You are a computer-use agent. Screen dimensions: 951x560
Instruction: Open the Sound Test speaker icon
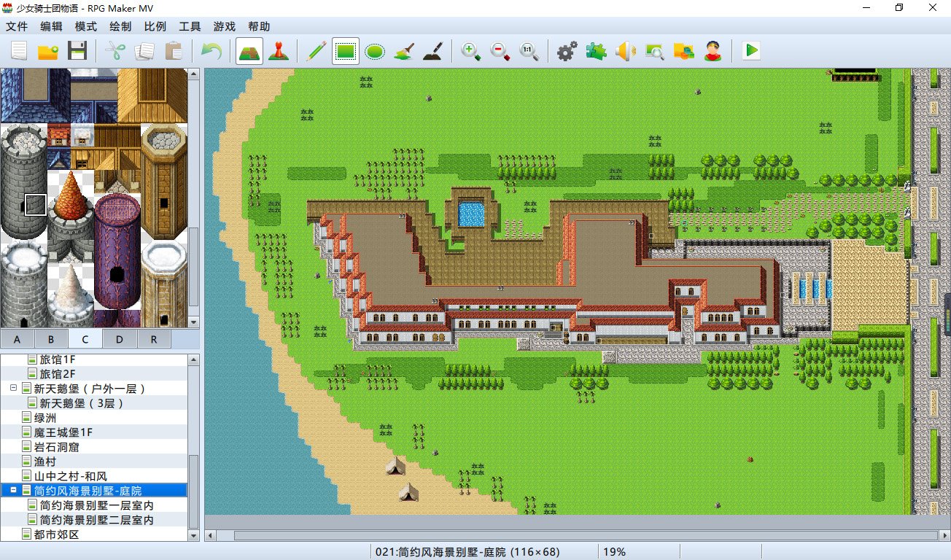pos(625,51)
